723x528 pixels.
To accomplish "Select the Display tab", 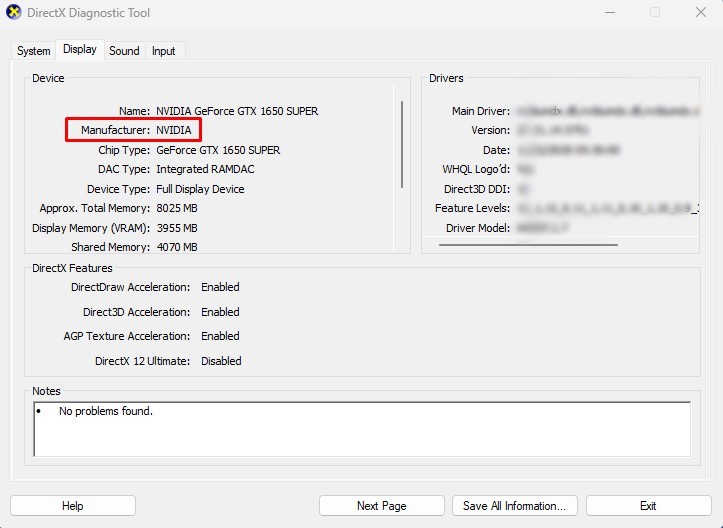I will 80,50.
